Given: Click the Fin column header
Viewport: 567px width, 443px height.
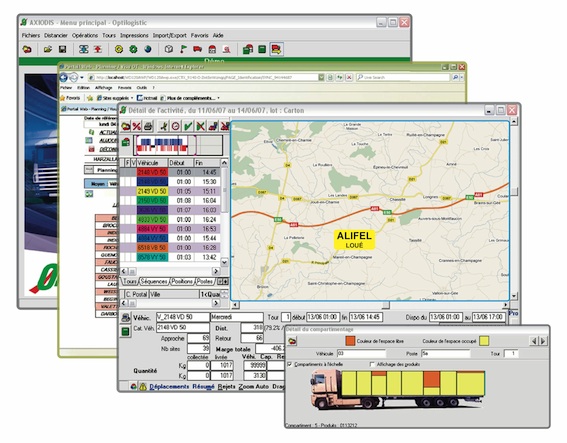Looking at the screenshot, I should pos(207,163).
